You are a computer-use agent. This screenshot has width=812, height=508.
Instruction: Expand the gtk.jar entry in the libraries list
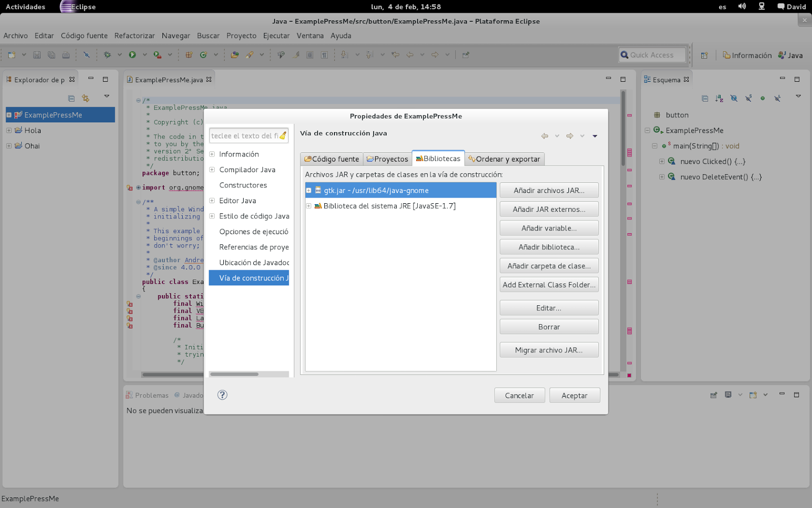[x=309, y=190]
